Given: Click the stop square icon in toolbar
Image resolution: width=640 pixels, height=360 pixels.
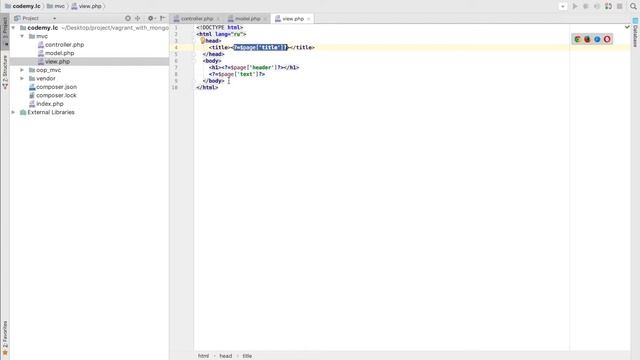Looking at the screenshot, I should click(x=620, y=6).
